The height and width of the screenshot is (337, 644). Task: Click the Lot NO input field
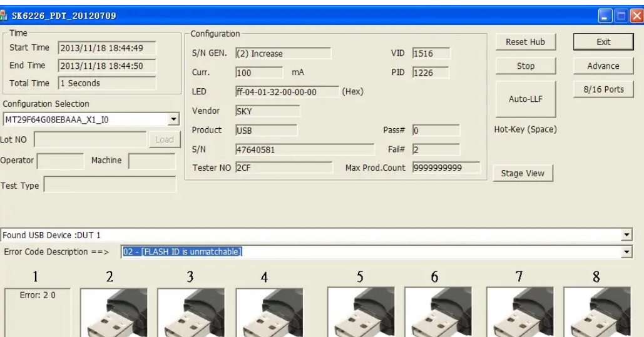[90, 140]
